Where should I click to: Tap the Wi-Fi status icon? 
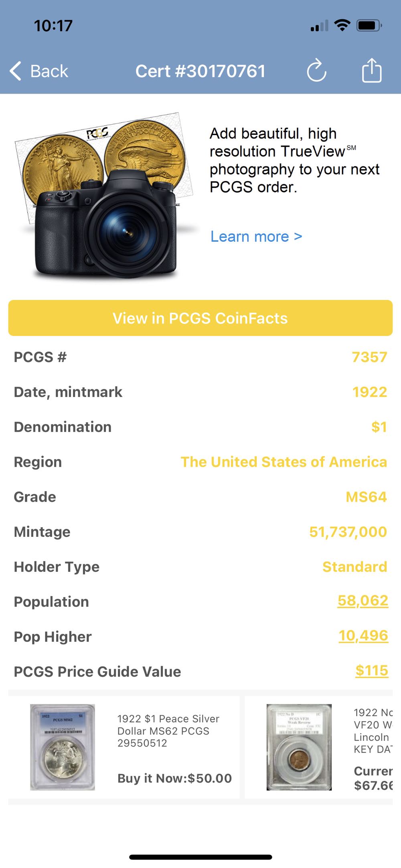(342, 26)
